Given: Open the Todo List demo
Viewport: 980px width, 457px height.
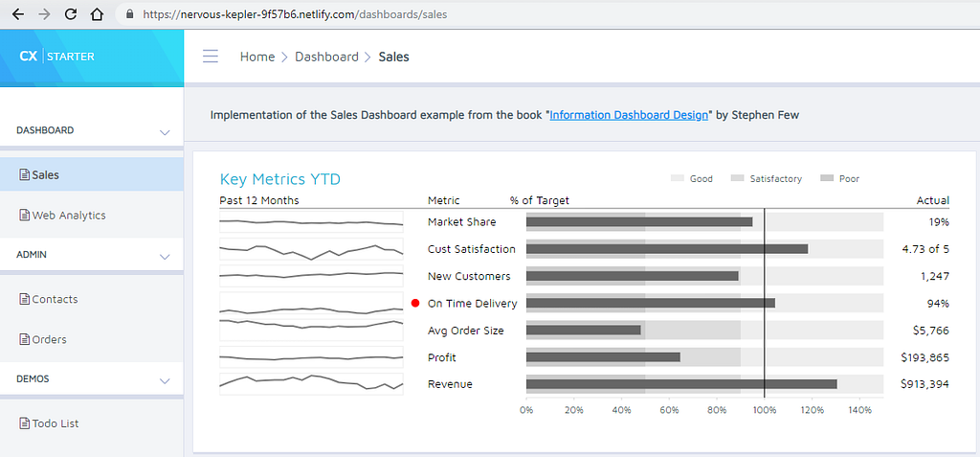Looking at the screenshot, I should (50, 423).
